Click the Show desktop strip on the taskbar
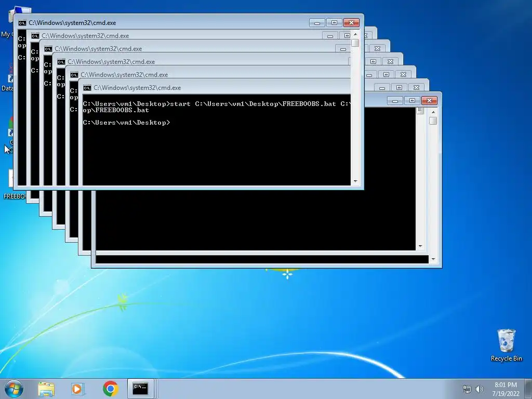 point(529,389)
